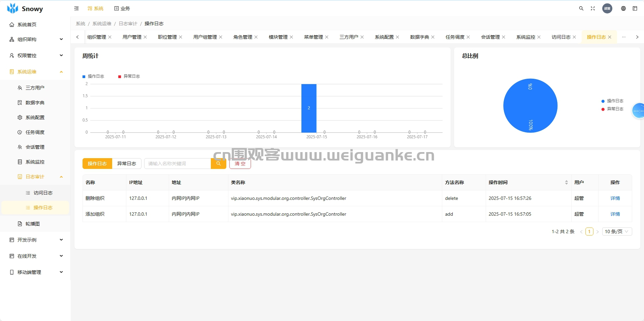Image resolution: width=644 pixels, height=321 pixels.
Task: Open 系统配置 in the sidebar
Action: 35,117
